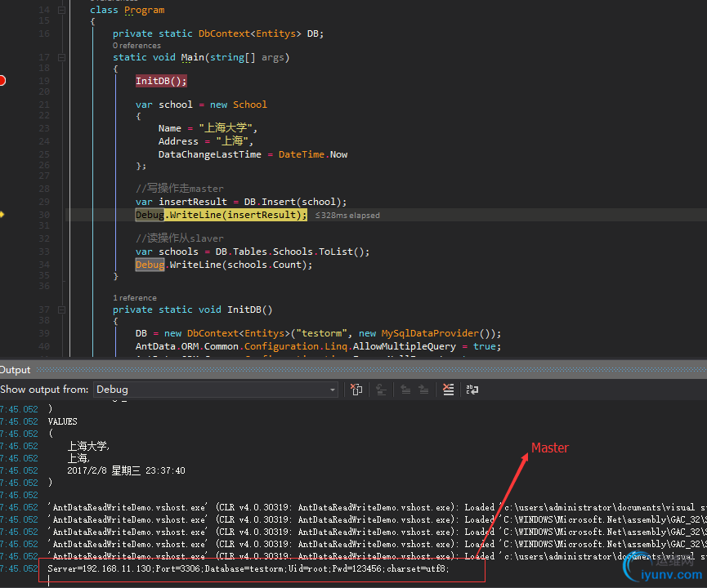Collapse the class Program block

pos(62,10)
